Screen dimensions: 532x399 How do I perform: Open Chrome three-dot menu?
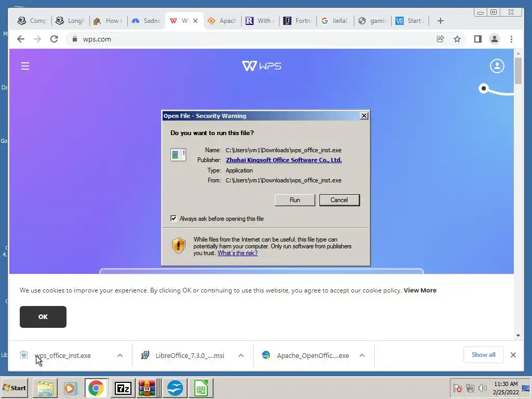coord(511,39)
